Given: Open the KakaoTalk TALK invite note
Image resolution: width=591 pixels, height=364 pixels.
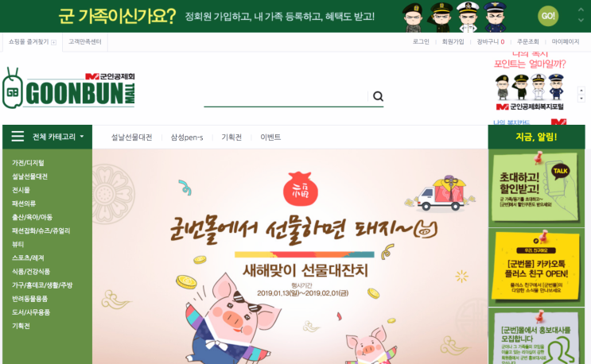Looking at the screenshot, I should (x=535, y=187).
